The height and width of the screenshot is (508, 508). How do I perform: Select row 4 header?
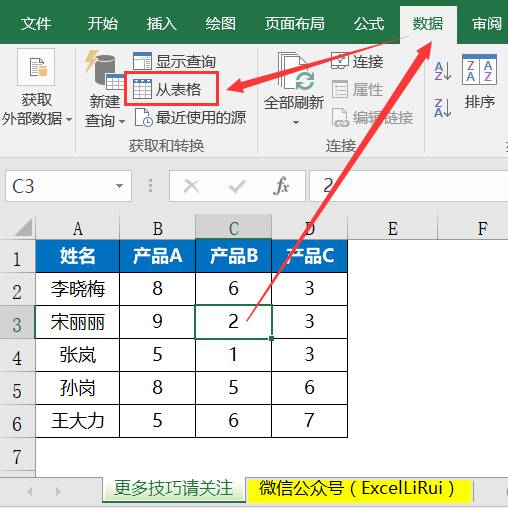(x=17, y=355)
